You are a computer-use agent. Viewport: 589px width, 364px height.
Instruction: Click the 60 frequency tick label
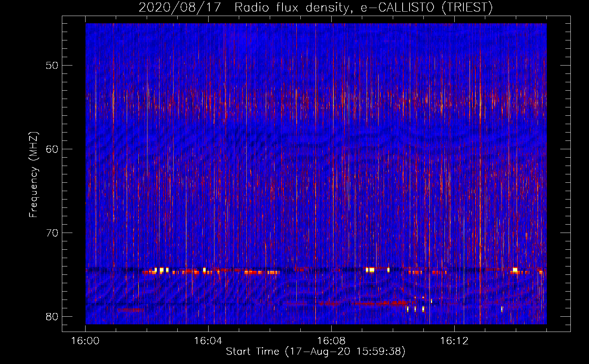click(x=52, y=149)
